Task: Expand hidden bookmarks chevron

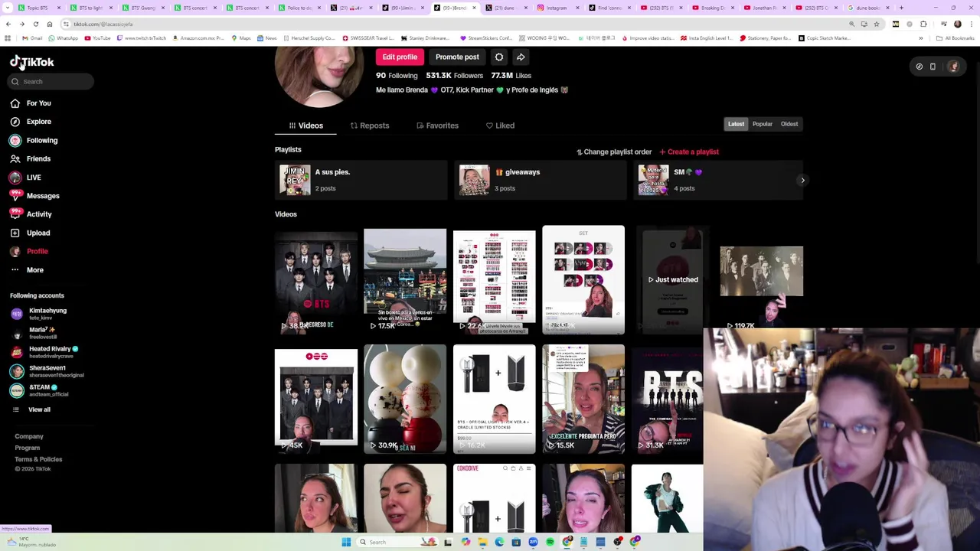Action: [922, 37]
